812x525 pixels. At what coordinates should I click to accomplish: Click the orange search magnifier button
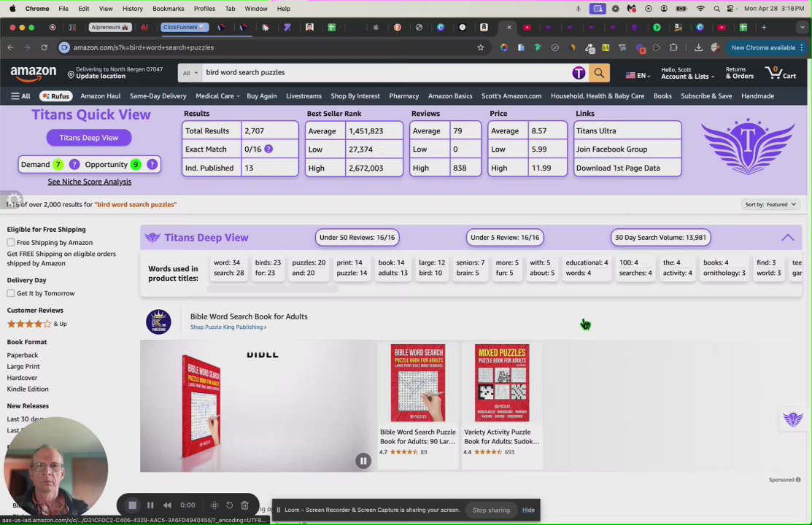point(599,73)
